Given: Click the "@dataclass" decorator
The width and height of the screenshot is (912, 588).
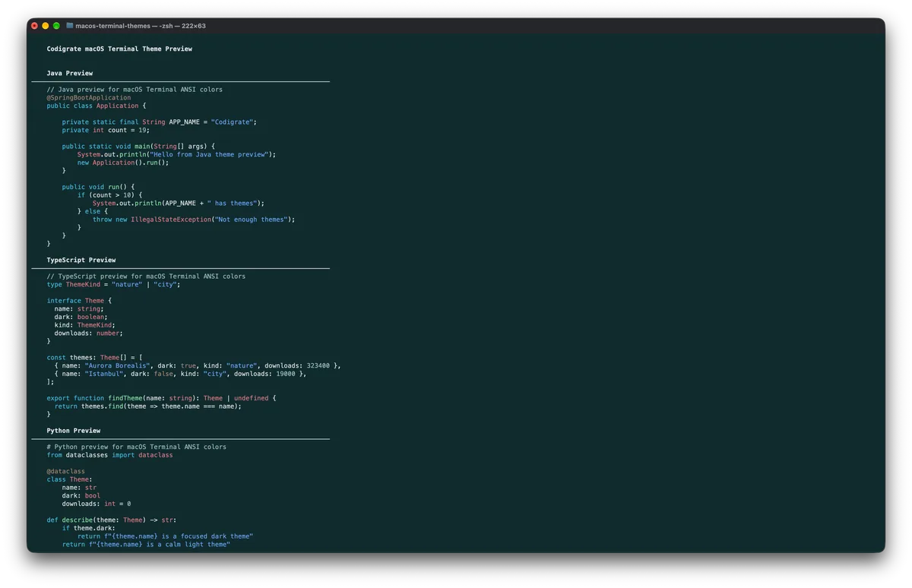Looking at the screenshot, I should click(66, 471).
